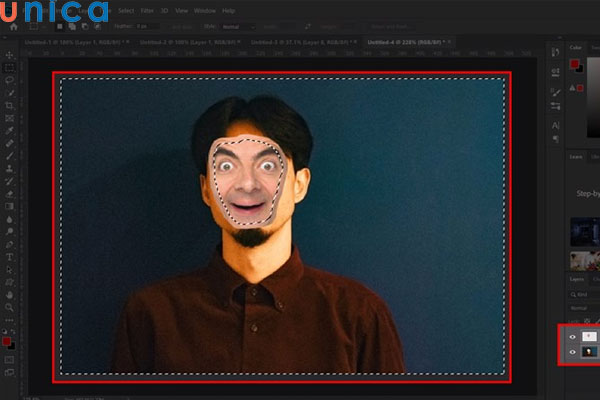Select the Crop tool
The width and height of the screenshot is (600, 400).
point(9,105)
